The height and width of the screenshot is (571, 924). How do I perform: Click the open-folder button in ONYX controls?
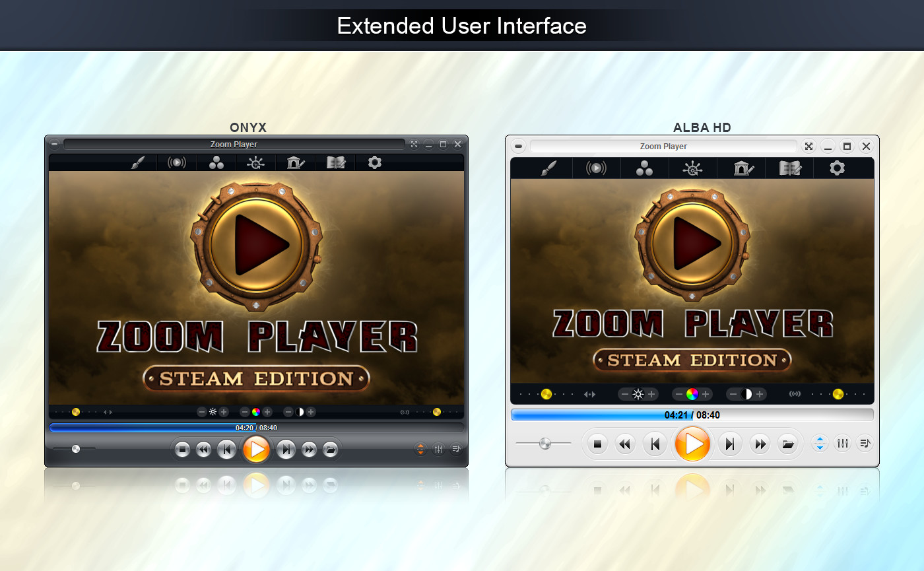(329, 449)
